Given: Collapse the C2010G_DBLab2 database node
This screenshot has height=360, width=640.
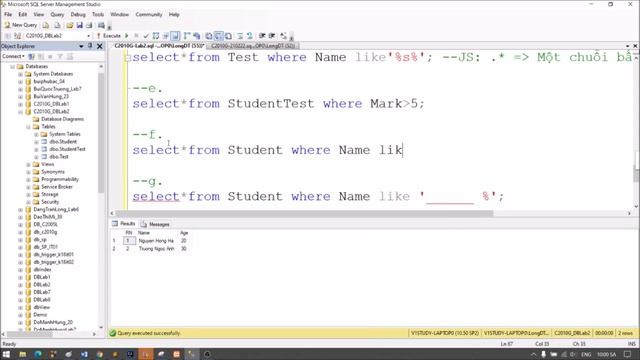Looking at the screenshot, I should click(20, 111).
